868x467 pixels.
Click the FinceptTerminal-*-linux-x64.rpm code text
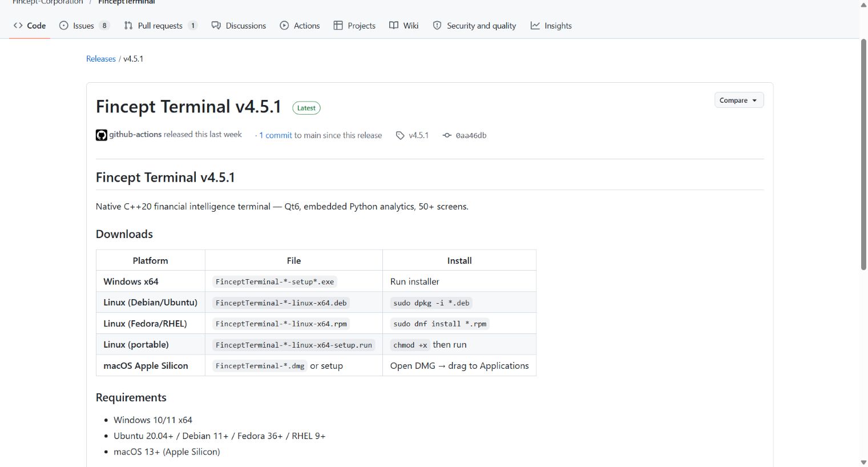(x=281, y=324)
